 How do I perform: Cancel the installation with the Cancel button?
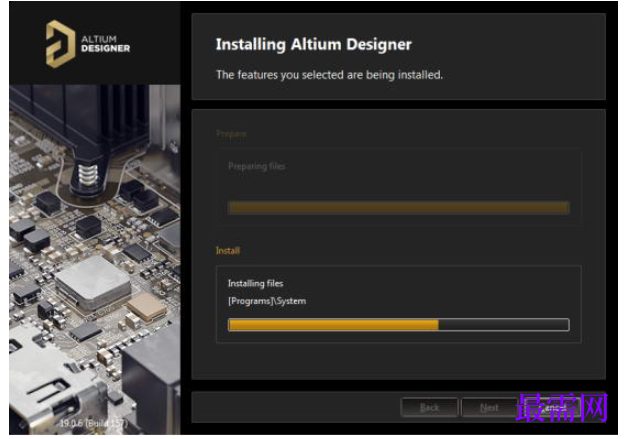552,408
